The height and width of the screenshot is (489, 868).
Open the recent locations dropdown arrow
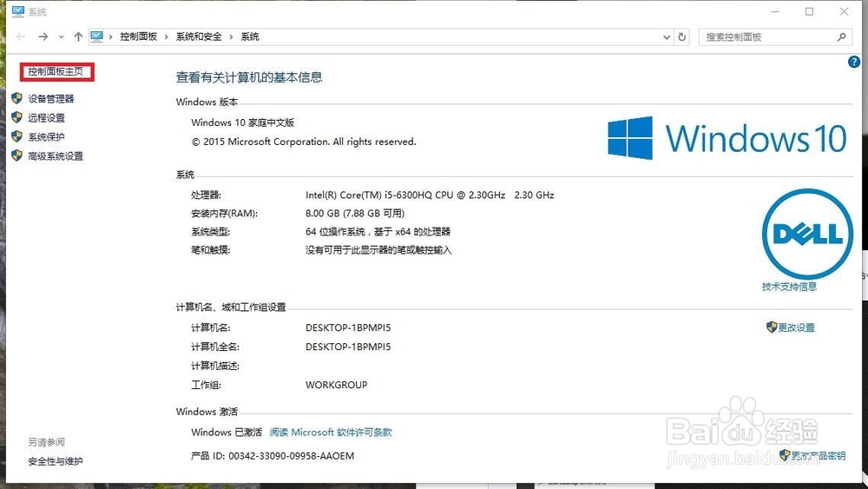click(x=61, y=37)
